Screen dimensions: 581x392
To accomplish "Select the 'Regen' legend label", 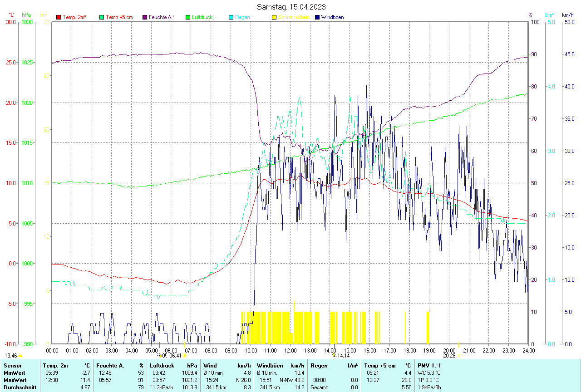I will pyautogui.click(x=242, y=17).
